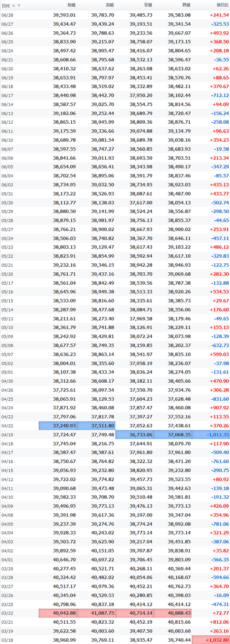Select the 04/01 date cell
Image resolution: width=230 pixels, height=644 pixels.
tap(8, 559)
